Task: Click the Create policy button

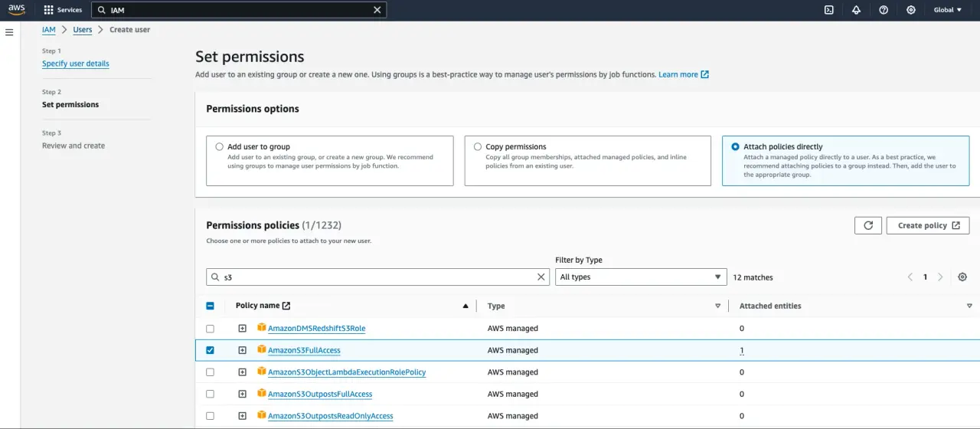Action: (x=928, y=225)
